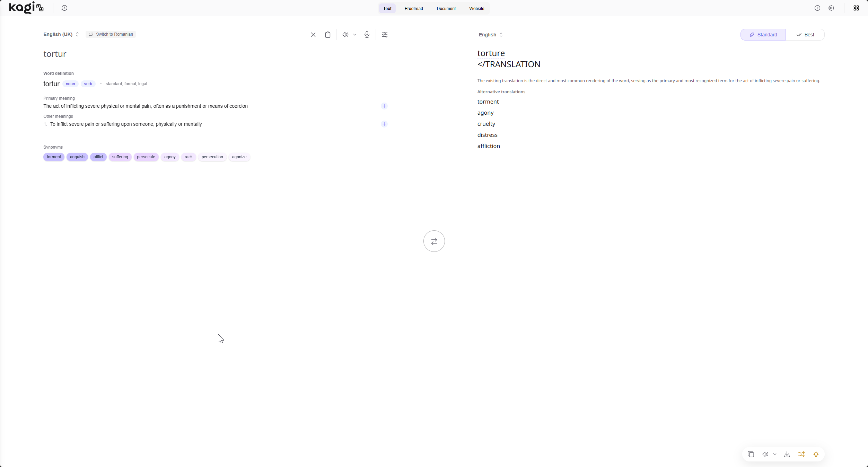Toggle the lightbulb insights icon
Viewport: 868px width, 467px height.
[x=816, y=454]
